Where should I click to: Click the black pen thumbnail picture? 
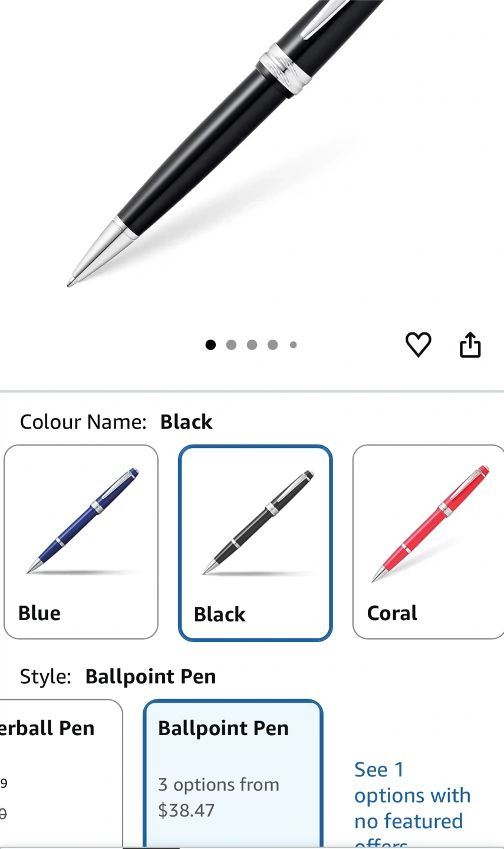pyautogui.click(x=258, y=522)
